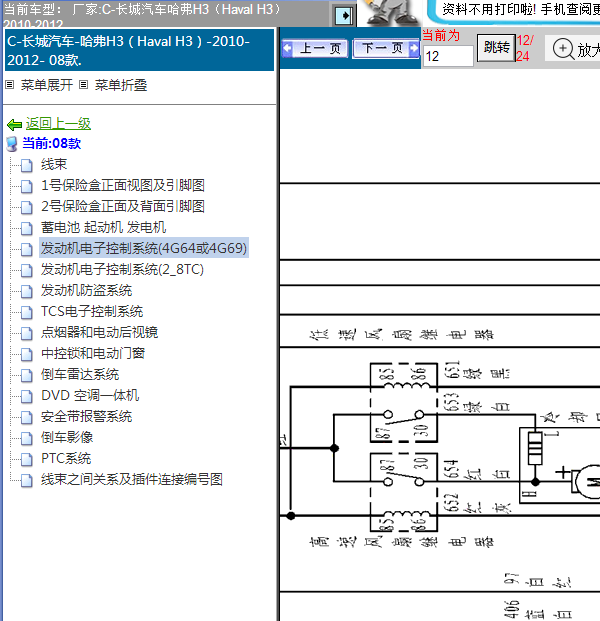This screenshot has width=600, height=621.
Task: Go to next page with 下一页 button
Action: [x=386, y=49]
